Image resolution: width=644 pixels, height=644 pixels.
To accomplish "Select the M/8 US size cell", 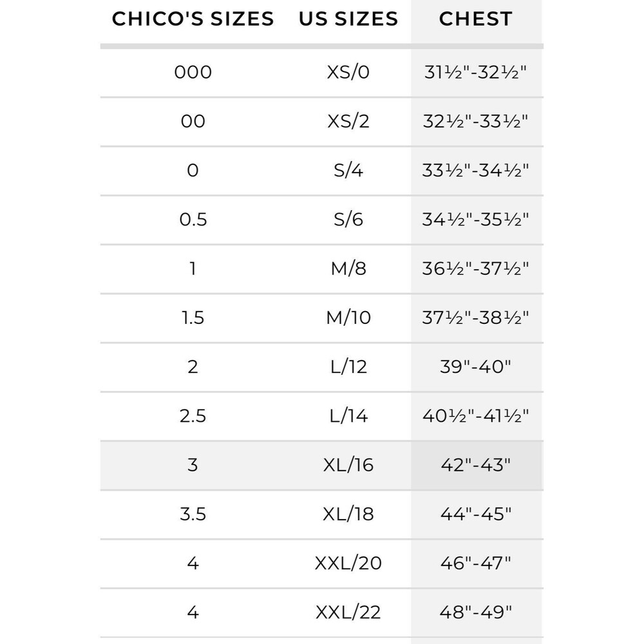I will click(348, 269).
